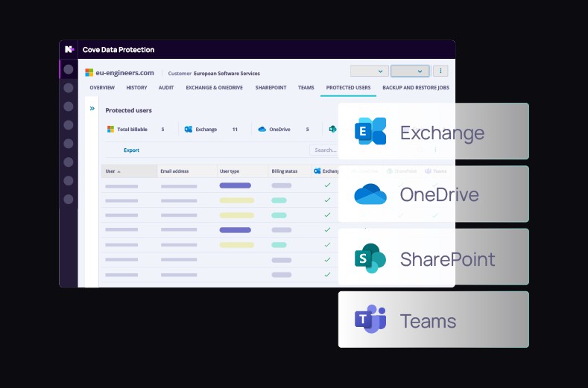Click the Exchange card label

point(442,133)
